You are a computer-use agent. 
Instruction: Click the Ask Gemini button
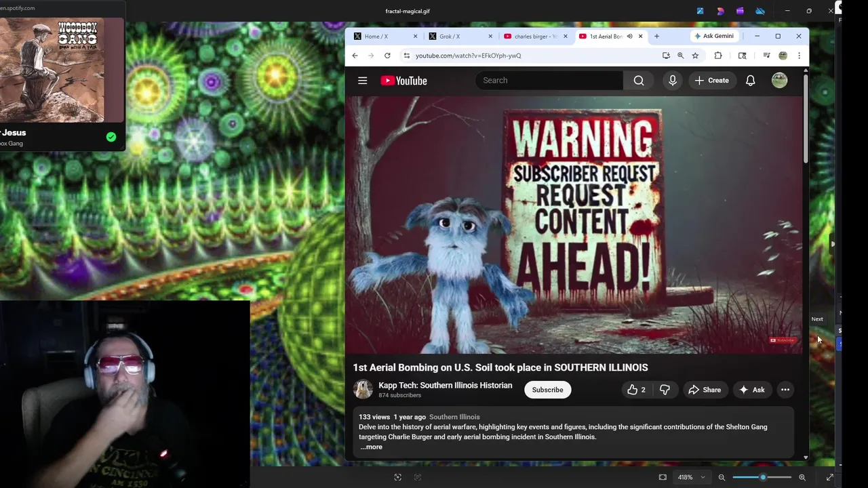coord(714,36)
